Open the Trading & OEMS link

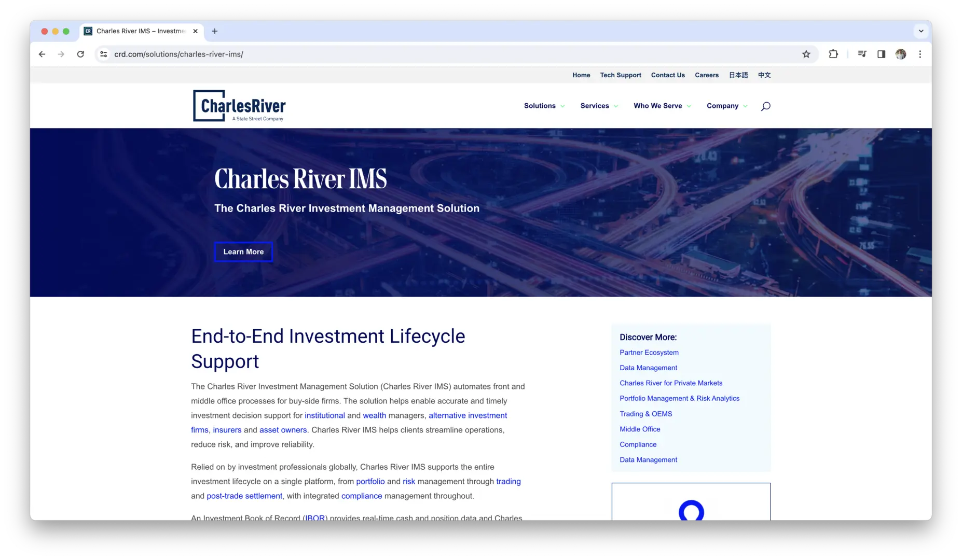[646, 414]
